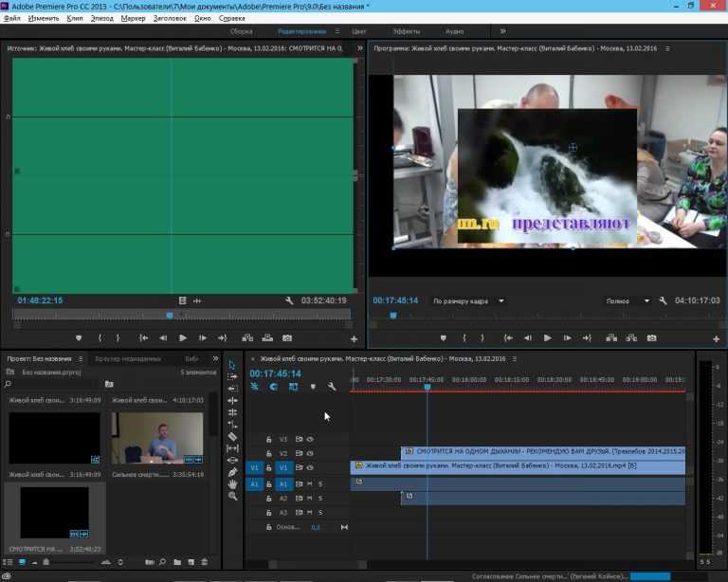Open media browser tab in Project panel
The width and height of the screenshot is (728, 582).
pos(128,358)
